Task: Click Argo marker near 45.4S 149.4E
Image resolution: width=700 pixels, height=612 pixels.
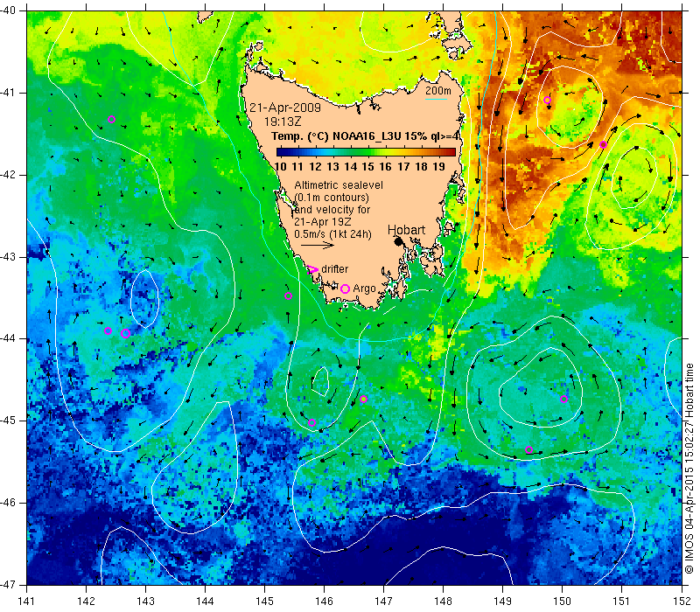Action: 529,449
